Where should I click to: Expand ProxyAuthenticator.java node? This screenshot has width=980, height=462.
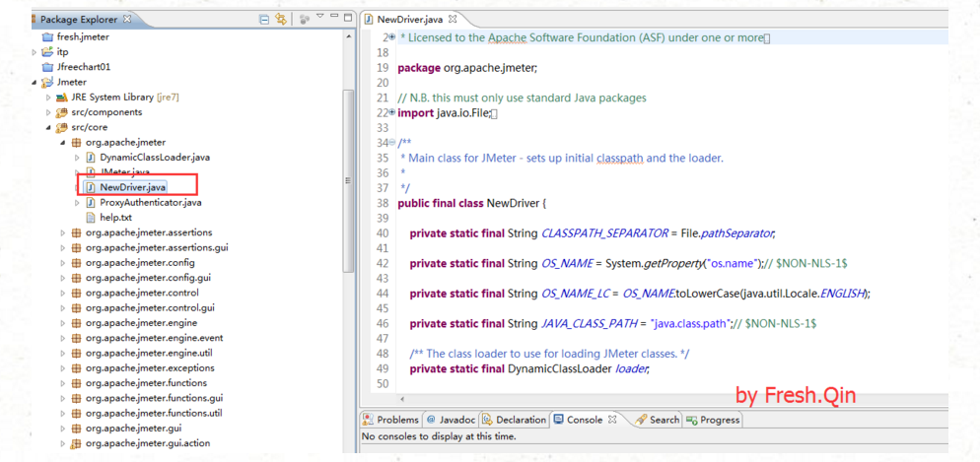tap(77, 203)
